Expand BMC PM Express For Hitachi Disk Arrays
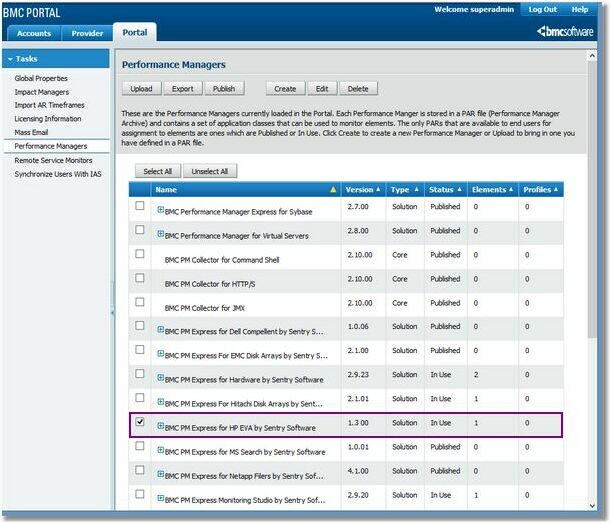 pyautogui.click(x=160, y=402)
